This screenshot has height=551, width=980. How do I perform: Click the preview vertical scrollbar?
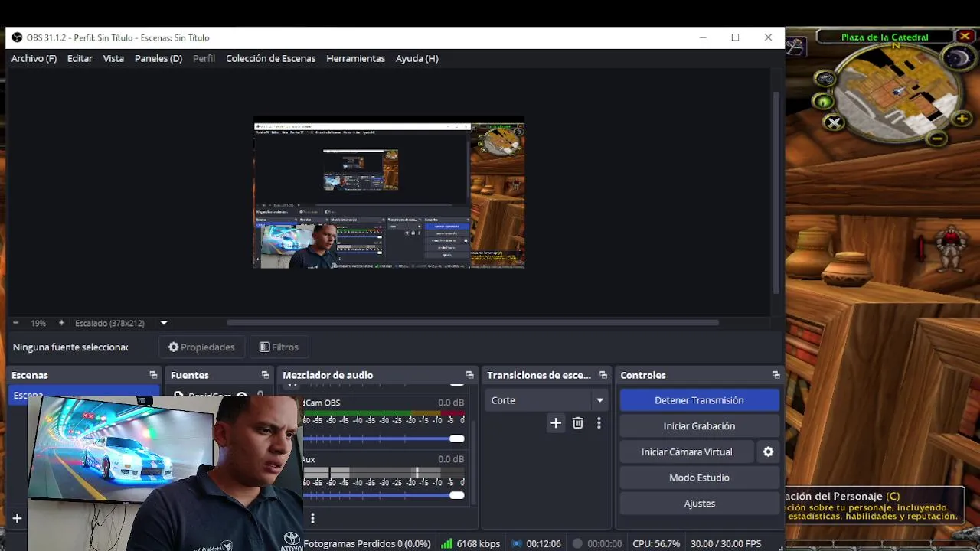(x=776, y=193)
